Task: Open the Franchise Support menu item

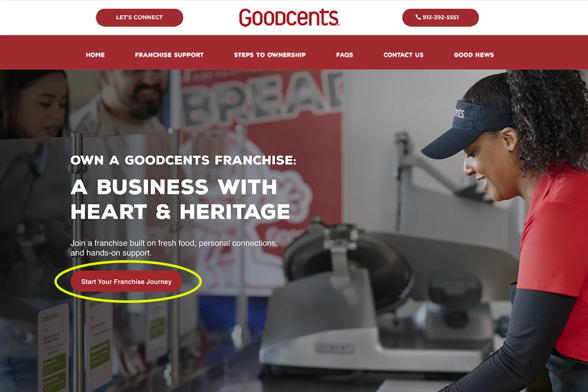Action: click(169, 55)
